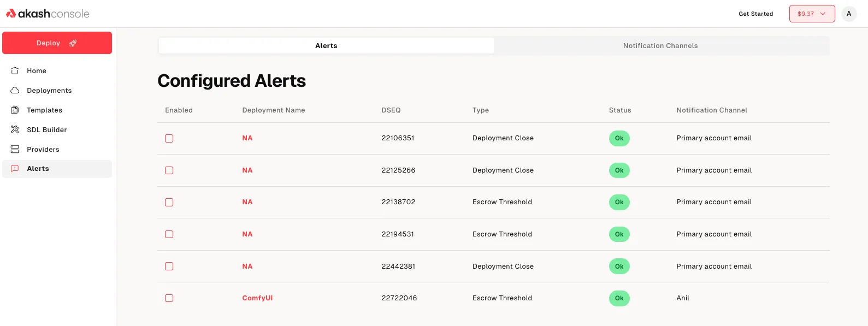Click the Get Started link
The width and height of the screenshot is (868, 326).
tap(755, 14)
